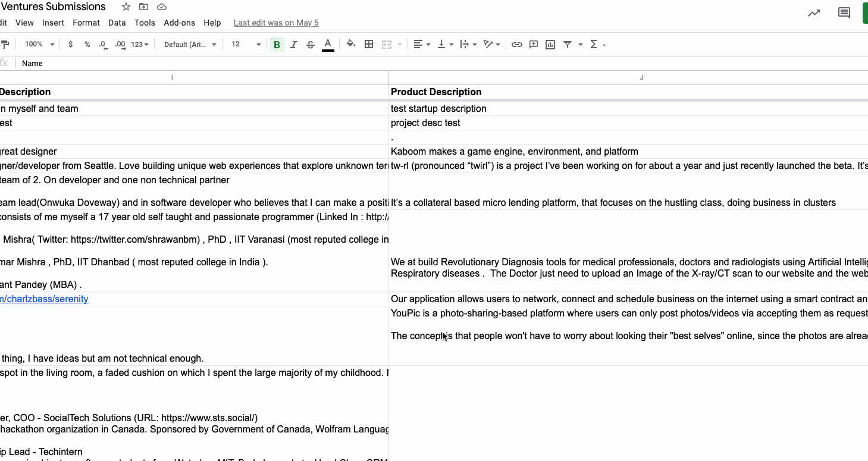Open the comment history icon
The image size is (868, 461).
coord(844,13)
